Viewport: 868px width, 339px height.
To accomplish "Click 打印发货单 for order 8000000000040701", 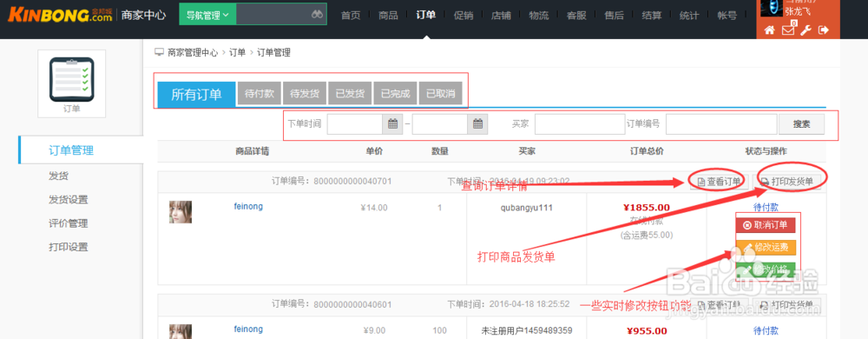I will click(787, 181).
